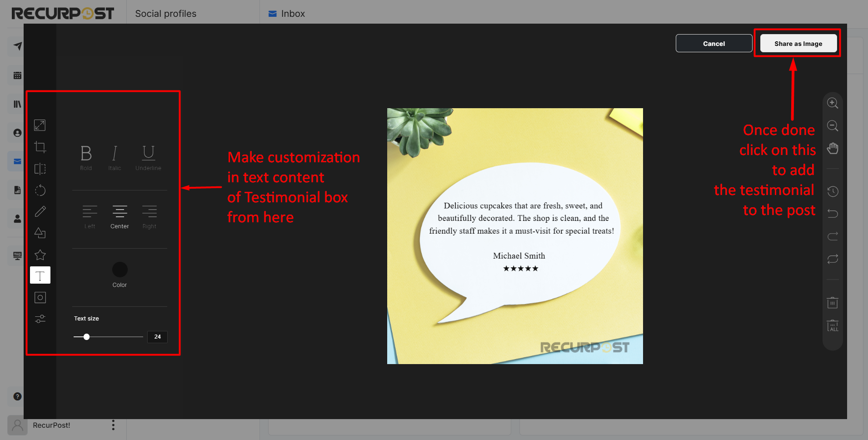Open the reports sidebar icon
Image resolution: width=868 pixels, height=440 pixels.
(17, 190)
